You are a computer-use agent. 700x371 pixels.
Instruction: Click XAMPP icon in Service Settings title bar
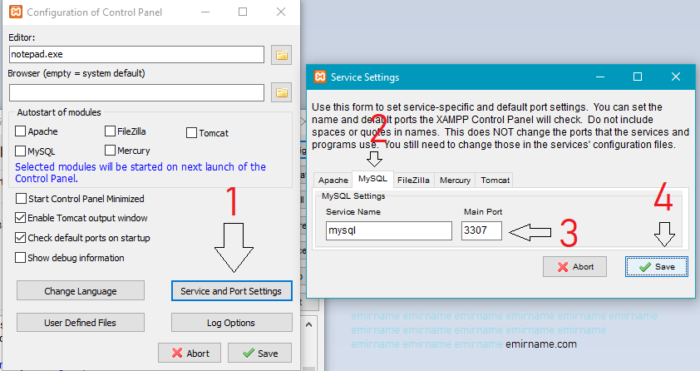point(320,77)
